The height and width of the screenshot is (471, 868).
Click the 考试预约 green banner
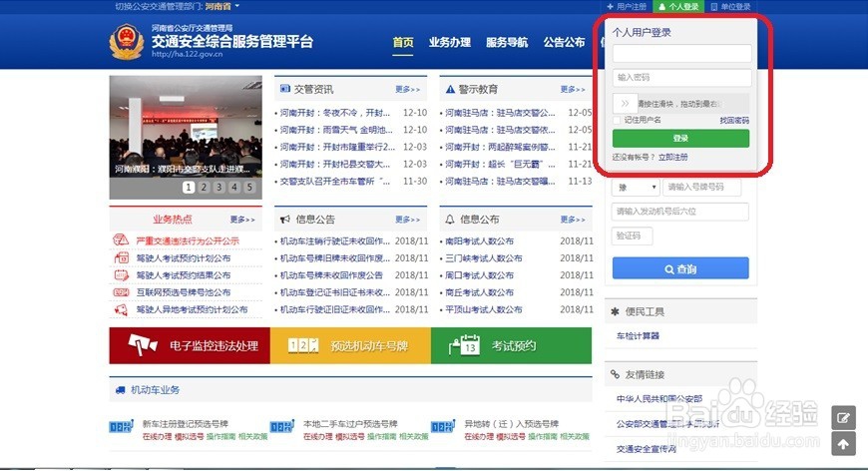tap(512, 345)
